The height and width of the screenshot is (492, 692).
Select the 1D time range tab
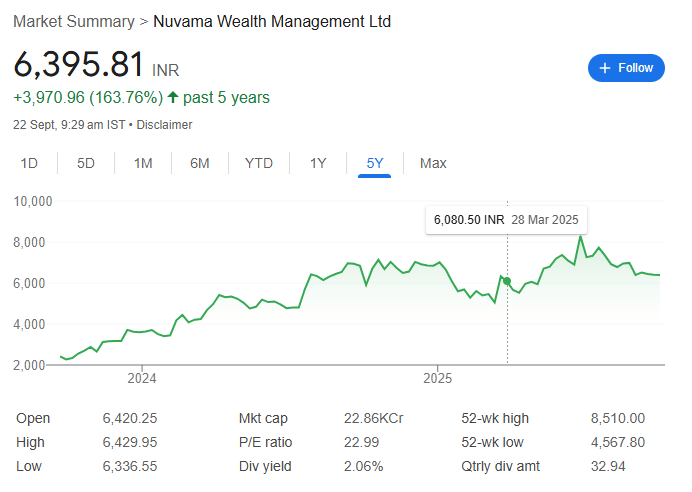[x=29, y=163]
